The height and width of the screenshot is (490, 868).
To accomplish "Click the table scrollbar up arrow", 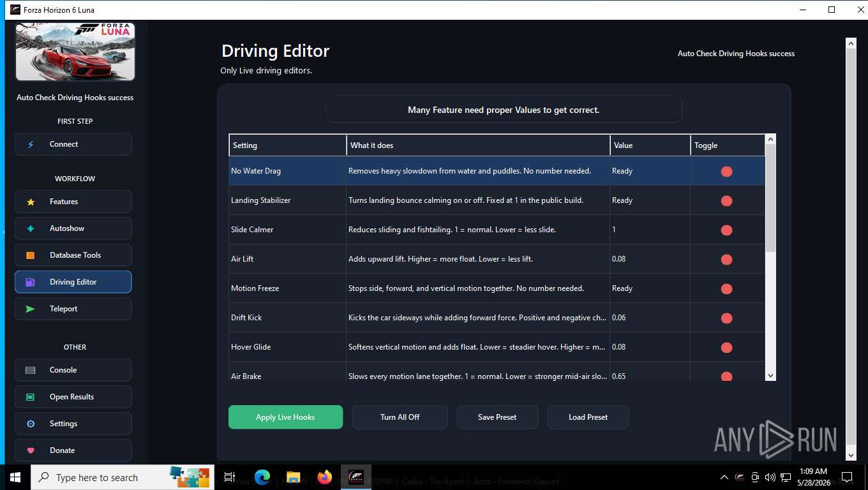I will pyautogui.click(x=770, y=139).
